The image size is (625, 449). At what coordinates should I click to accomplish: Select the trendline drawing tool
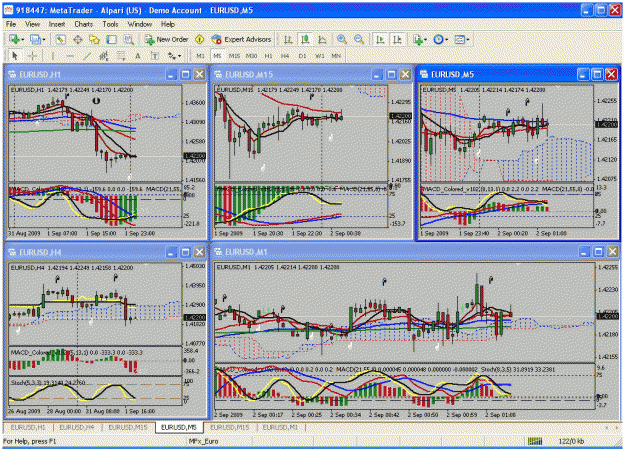click(87, 56)
